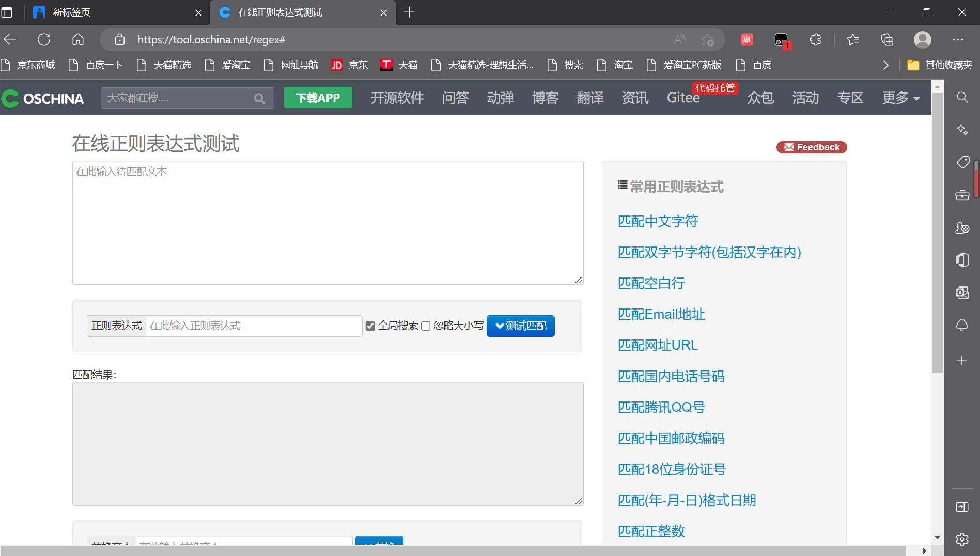This screenshot has width=980, height=556.
Task: Click the OSCHINA logo
Action: (42, 98)
